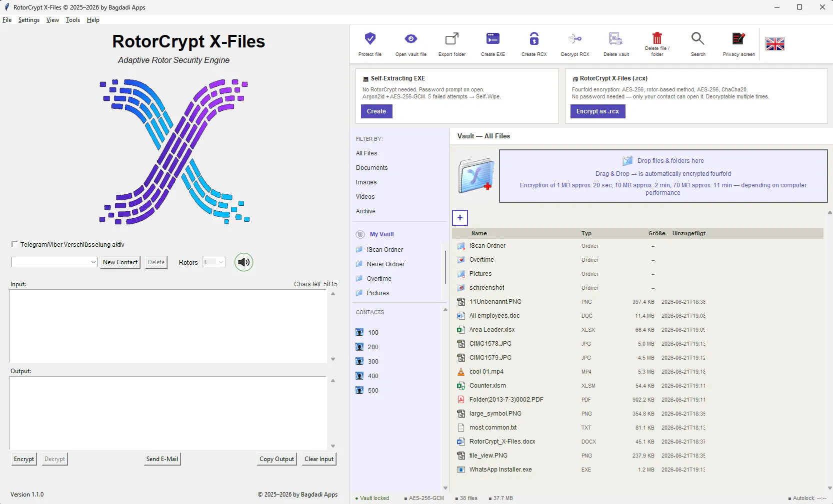Click the Encrypt button below output
The image size is (833, 504).
click(24, 459)
